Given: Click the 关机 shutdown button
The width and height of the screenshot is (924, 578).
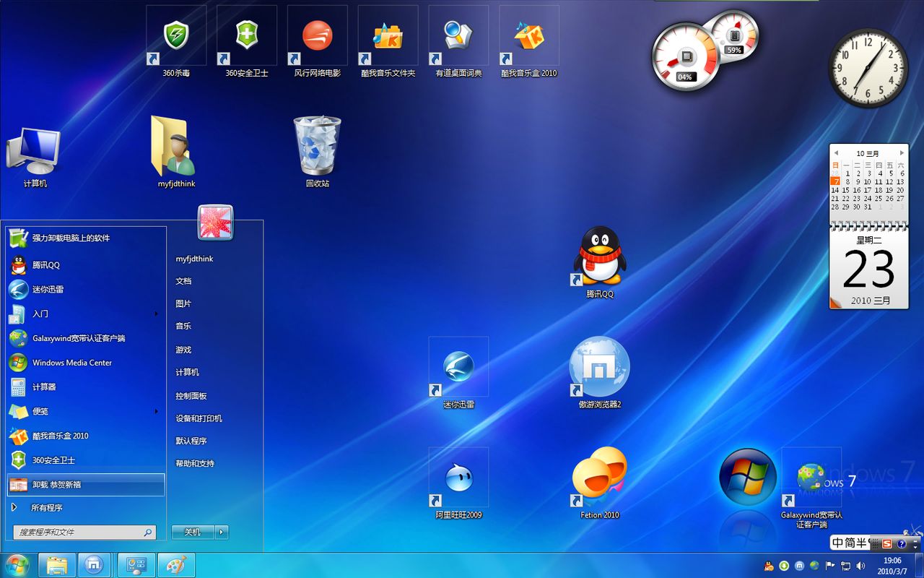Looking at the screenshot, I should pos(193,532).
